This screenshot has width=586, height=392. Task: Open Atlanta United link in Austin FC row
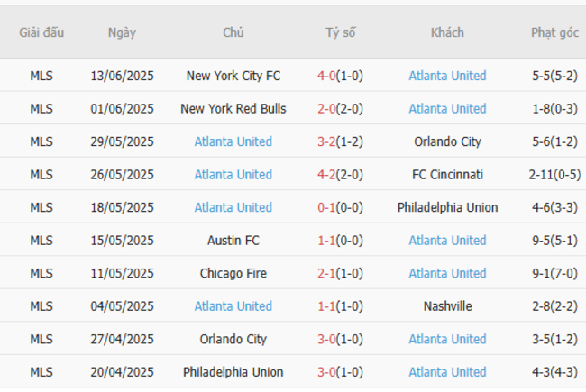[447, 241]
